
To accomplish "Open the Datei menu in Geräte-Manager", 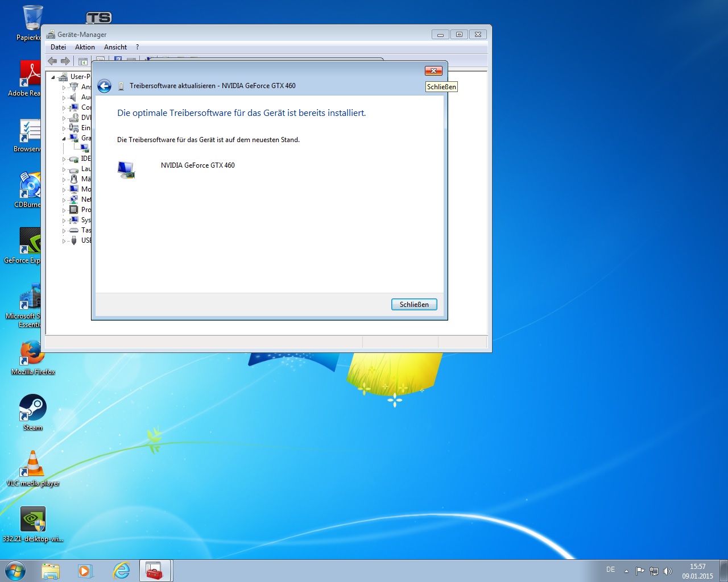I will click(x=58, y=47).
